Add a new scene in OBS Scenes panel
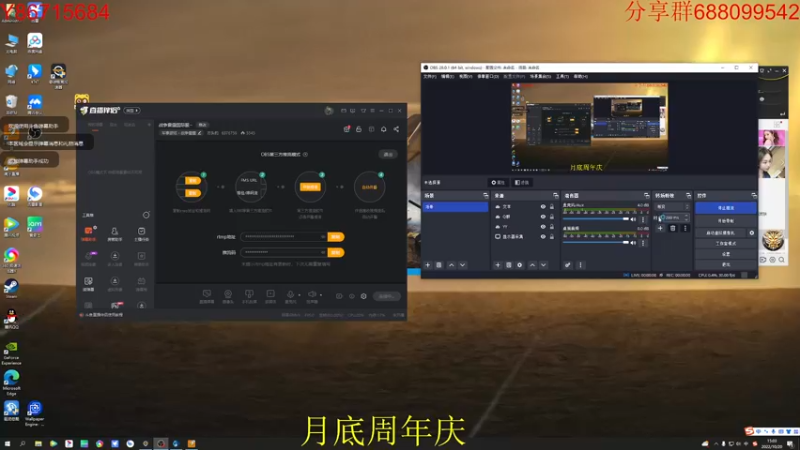This screenshot has height=450, width=800. (428, 265)
